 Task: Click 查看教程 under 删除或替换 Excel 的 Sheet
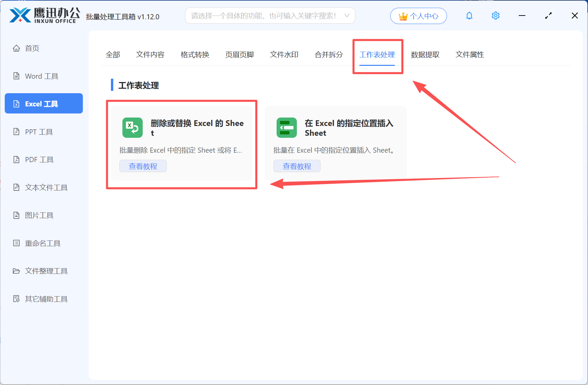(x=143, y=166)
